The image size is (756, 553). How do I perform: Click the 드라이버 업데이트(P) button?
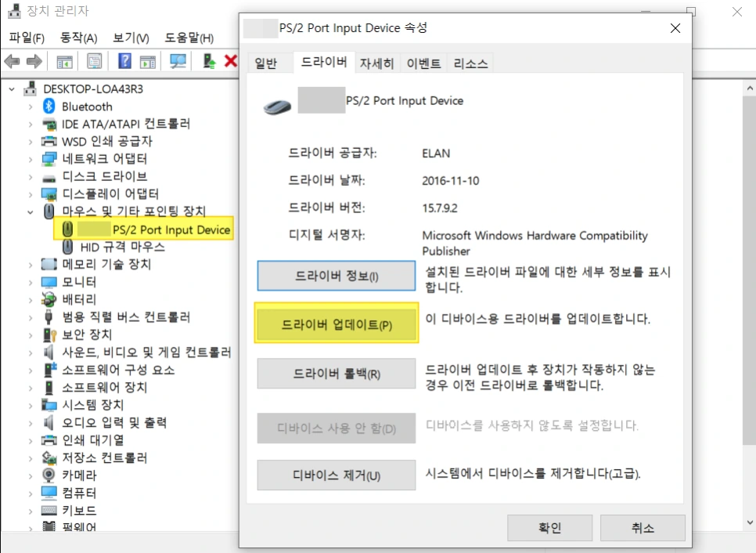[336, 323]
